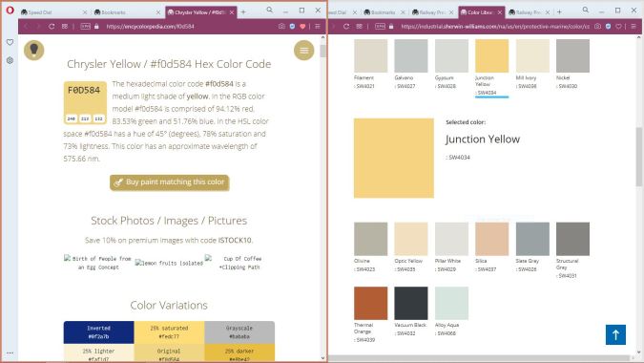Select the Chrysler Yellow tab in left window
This screenshot has height=363, width=644.
(x=201, y=12)
